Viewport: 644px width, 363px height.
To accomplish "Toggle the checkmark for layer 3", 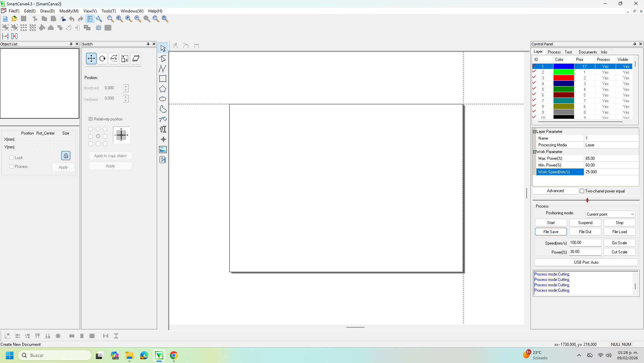I will tap(534, 78).
